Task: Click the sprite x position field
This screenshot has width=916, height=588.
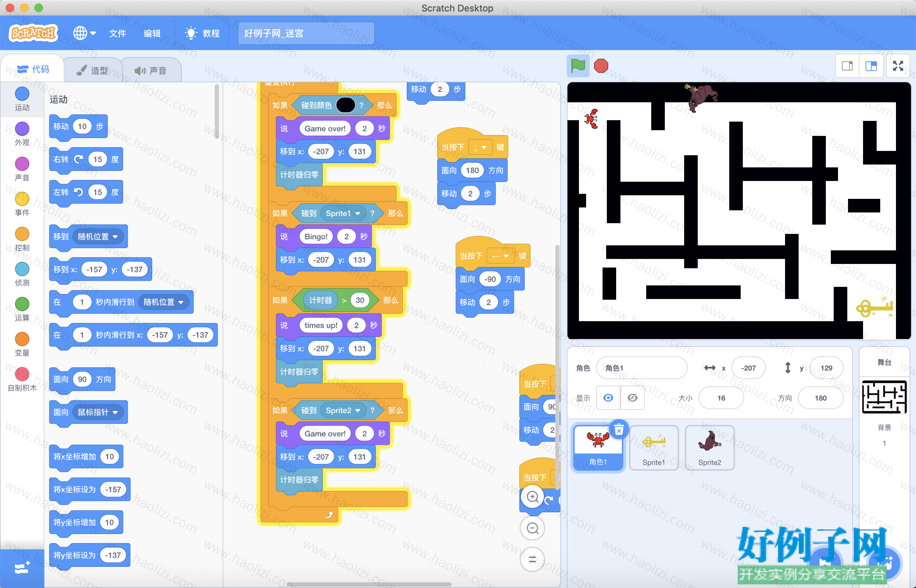Action: (x=748, y=368)
